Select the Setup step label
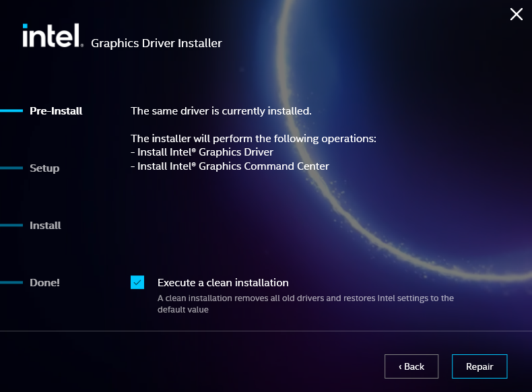This screenshot has width=532, height=392. (44, 168)
